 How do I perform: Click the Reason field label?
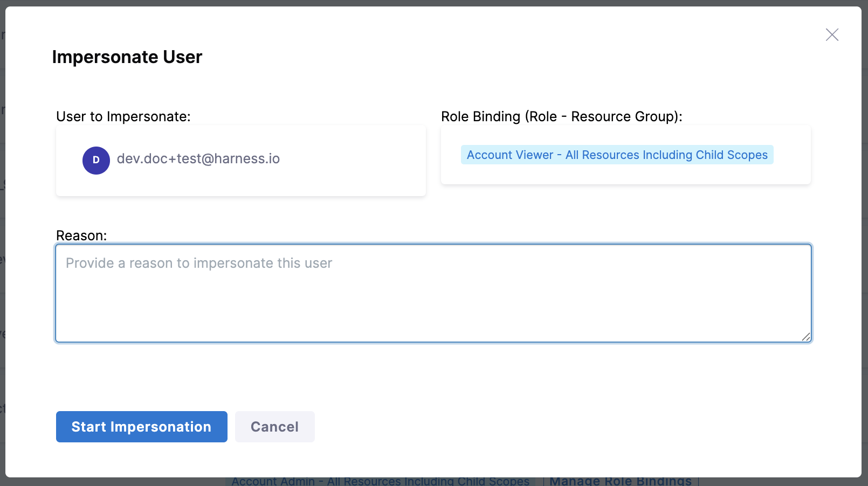tap(81, 235)
